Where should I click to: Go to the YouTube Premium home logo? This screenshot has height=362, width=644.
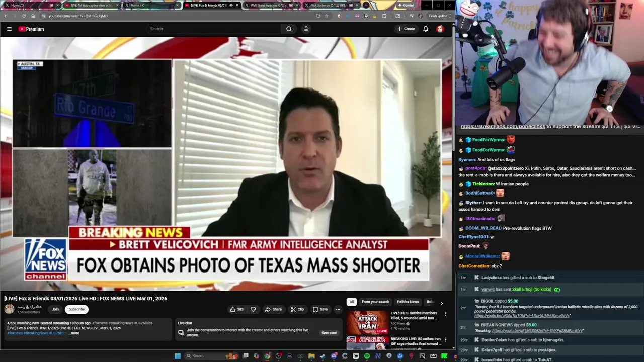(x=31, y=29)
